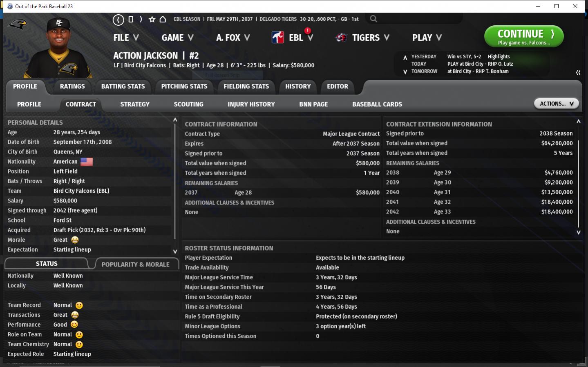Click the Tigers team logo icon
Screen dimensions: 588x367
point(341,38)
